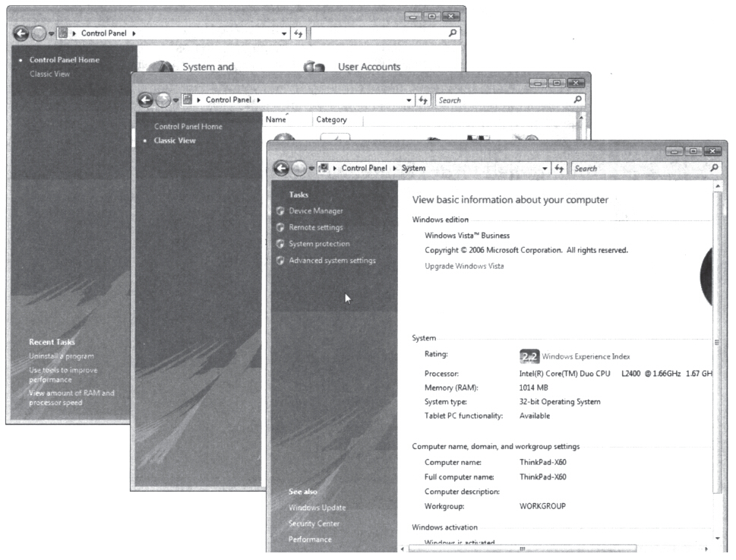Image resolution: width=736 pixels, height=560 pixels.
Task: Click 2.2 rating score badge
Action: pos(529,356)
